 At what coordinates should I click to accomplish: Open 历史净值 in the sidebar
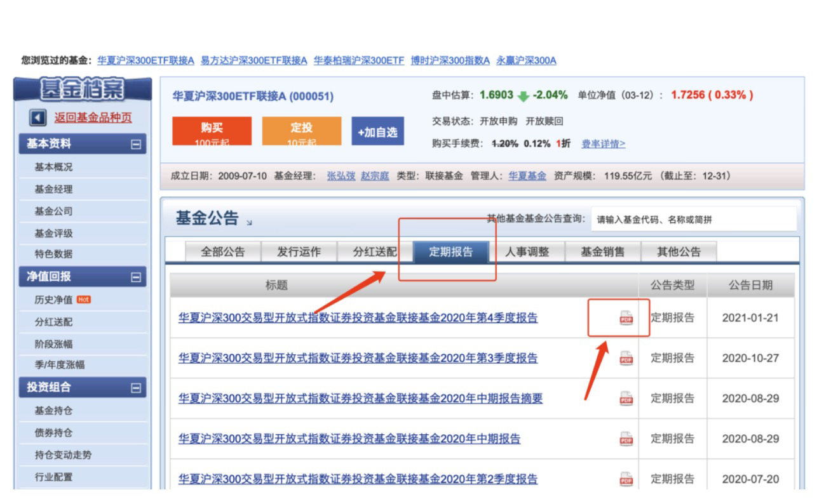coord(53,300)
